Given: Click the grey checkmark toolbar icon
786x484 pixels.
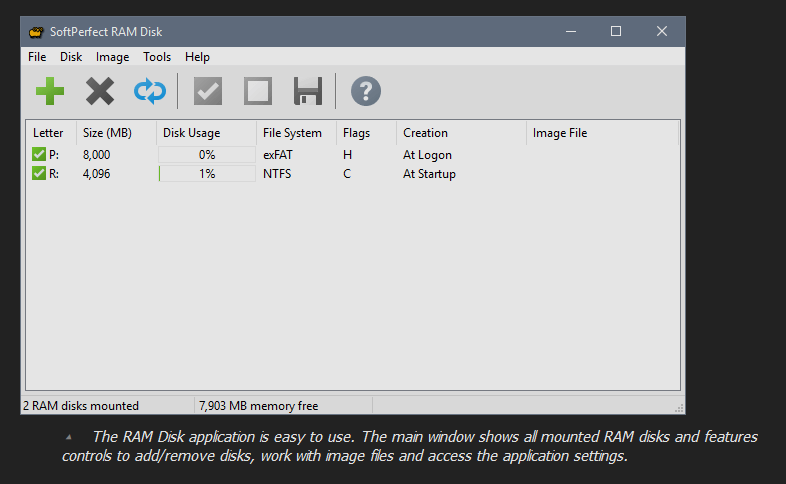Looking at the screenshot, I should 208,91.
